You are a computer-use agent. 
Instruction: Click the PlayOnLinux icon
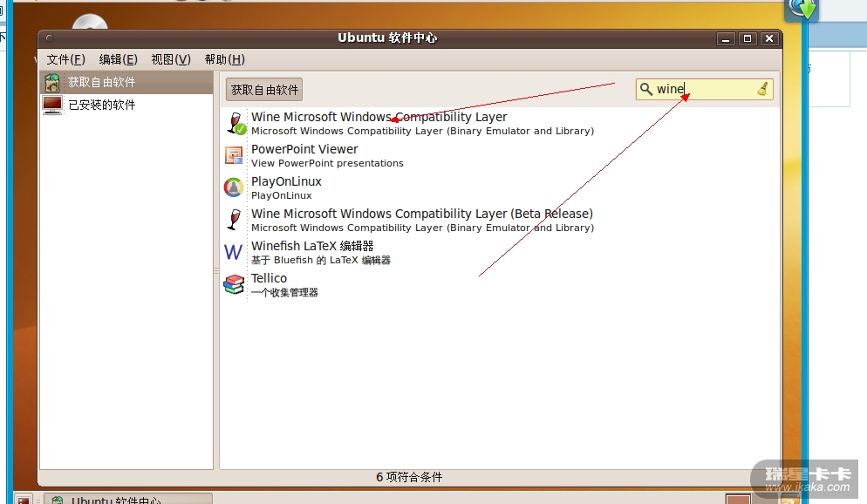(234, 187)
